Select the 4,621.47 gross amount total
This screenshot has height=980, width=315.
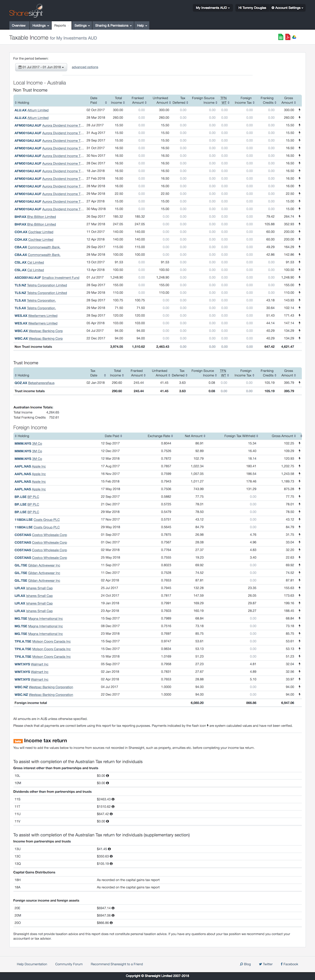287,347
